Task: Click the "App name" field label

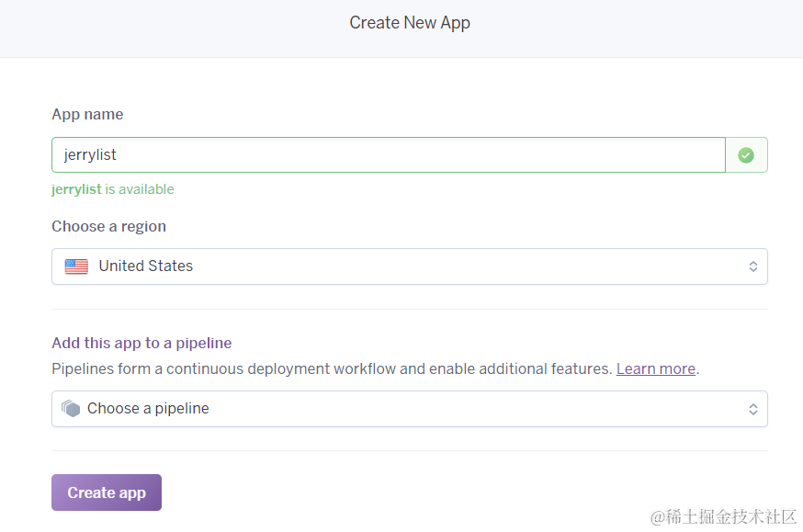Action: [87, 114]
